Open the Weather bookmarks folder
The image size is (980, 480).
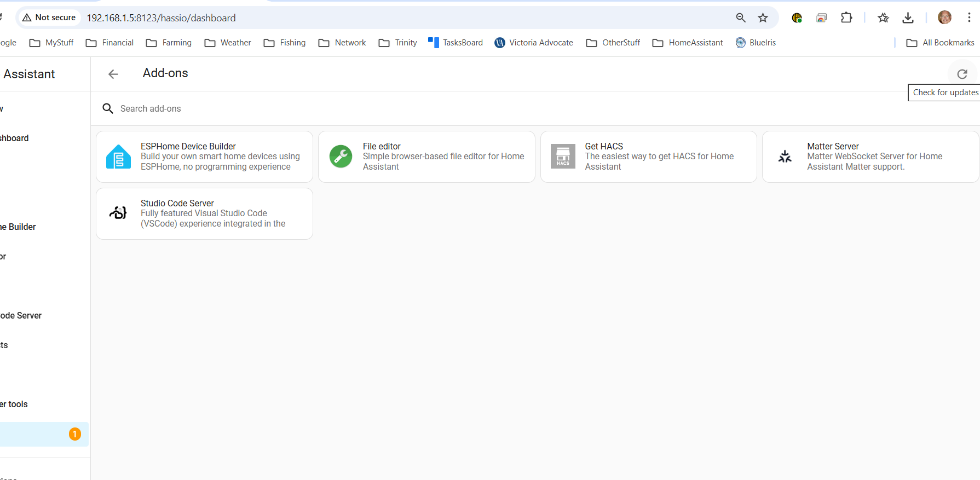coord(228,43)
